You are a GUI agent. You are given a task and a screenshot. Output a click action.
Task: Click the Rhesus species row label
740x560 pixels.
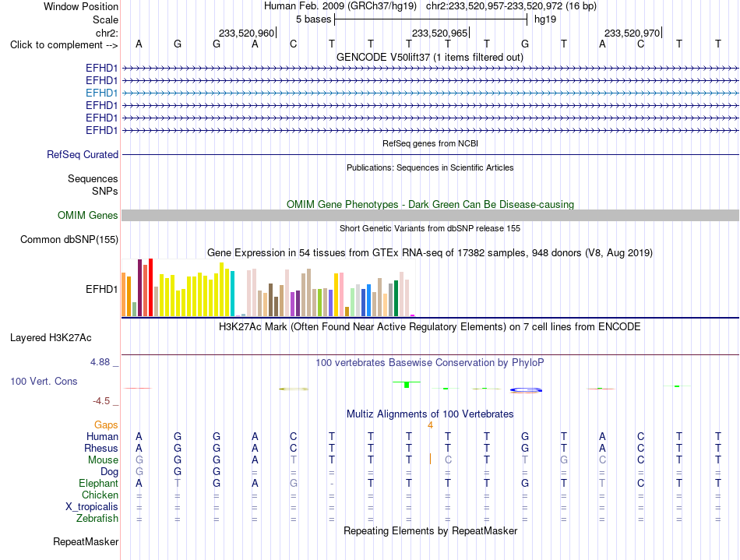point(101,448)
